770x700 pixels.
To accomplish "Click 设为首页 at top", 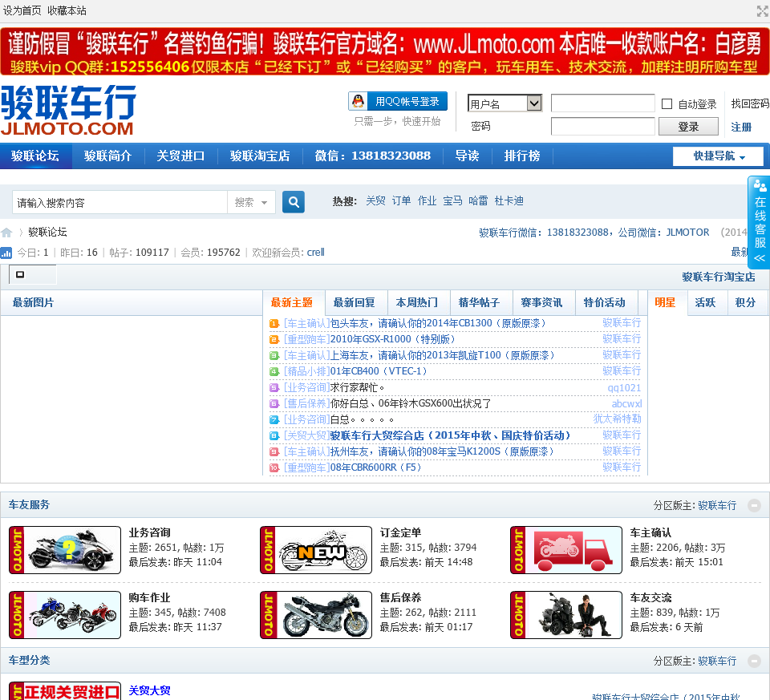I will click(22, 10).
